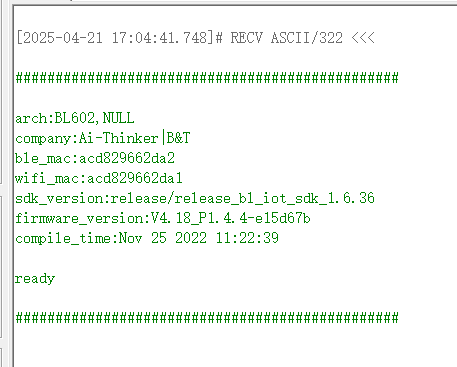Click the bottom row of hash characters

207,318
